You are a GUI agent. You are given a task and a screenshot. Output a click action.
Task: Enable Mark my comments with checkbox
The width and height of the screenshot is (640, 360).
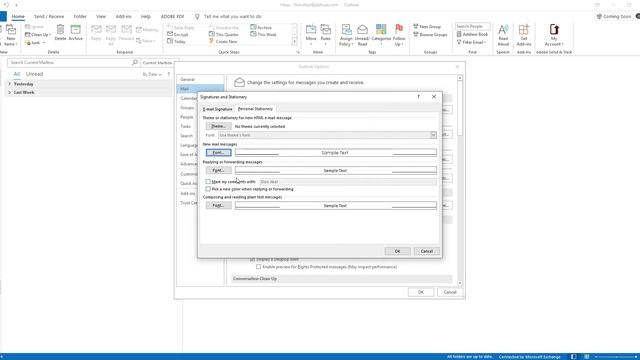208,182
